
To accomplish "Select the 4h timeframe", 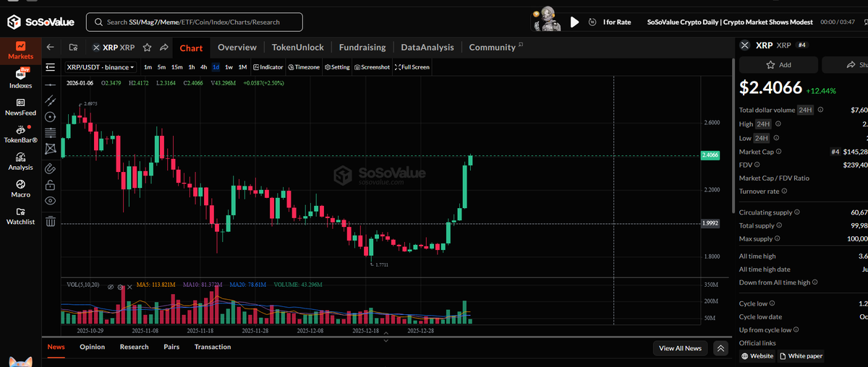I will point(204,67).
